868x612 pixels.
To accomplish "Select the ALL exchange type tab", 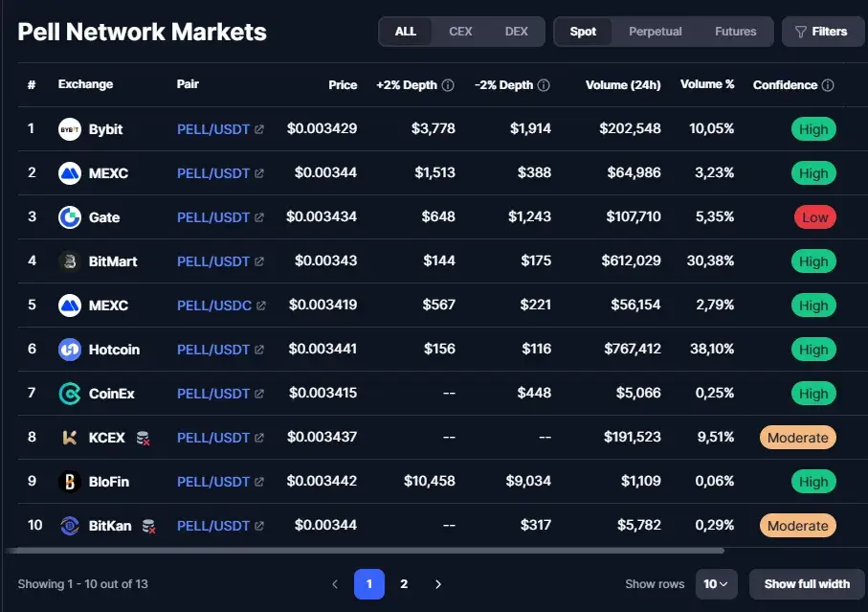I will [405, 32].
